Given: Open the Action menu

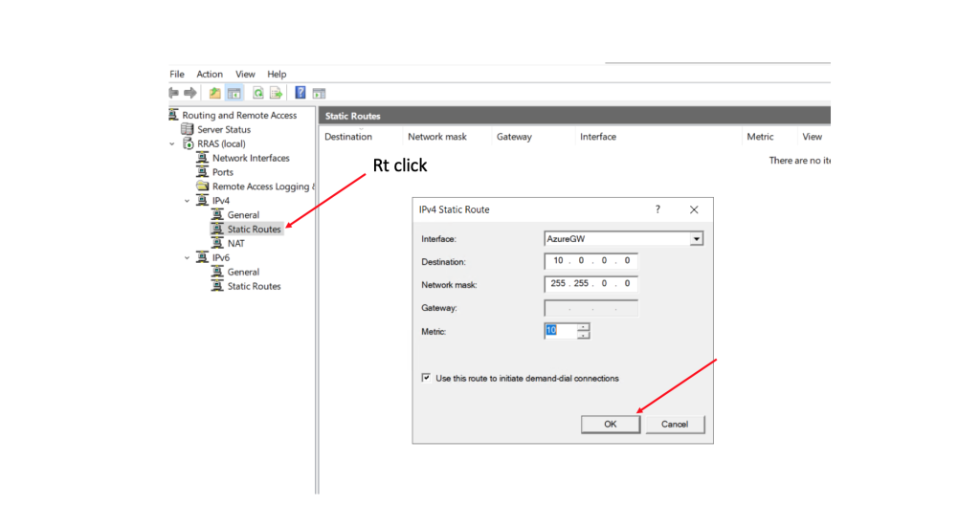Looking at the screenshot, I should click(x=210, y=74).
